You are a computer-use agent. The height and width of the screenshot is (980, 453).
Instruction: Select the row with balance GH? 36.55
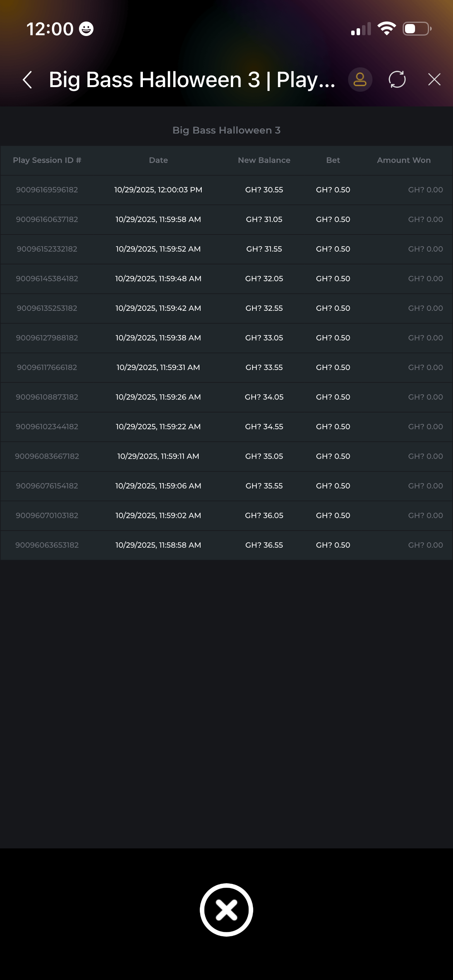point(264,545)
